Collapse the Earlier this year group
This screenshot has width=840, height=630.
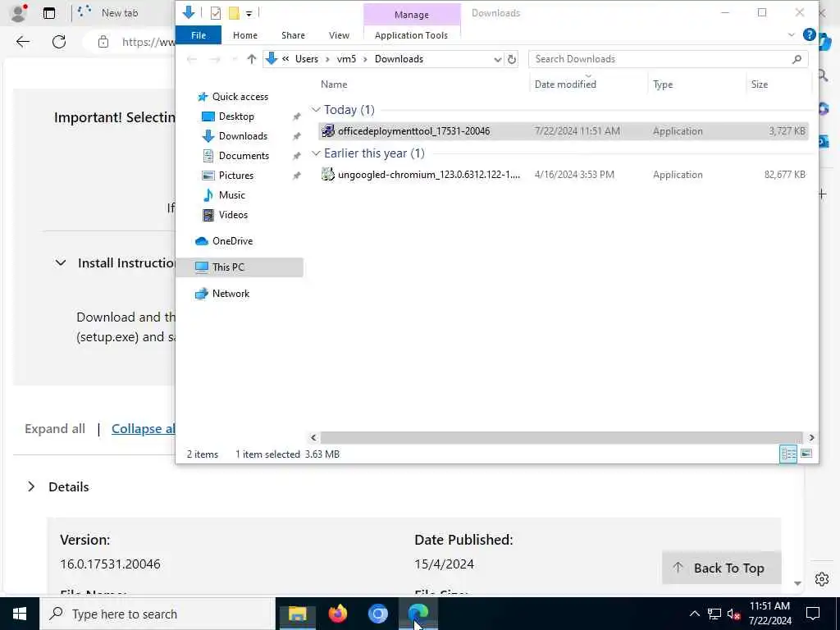pos(316,153)
